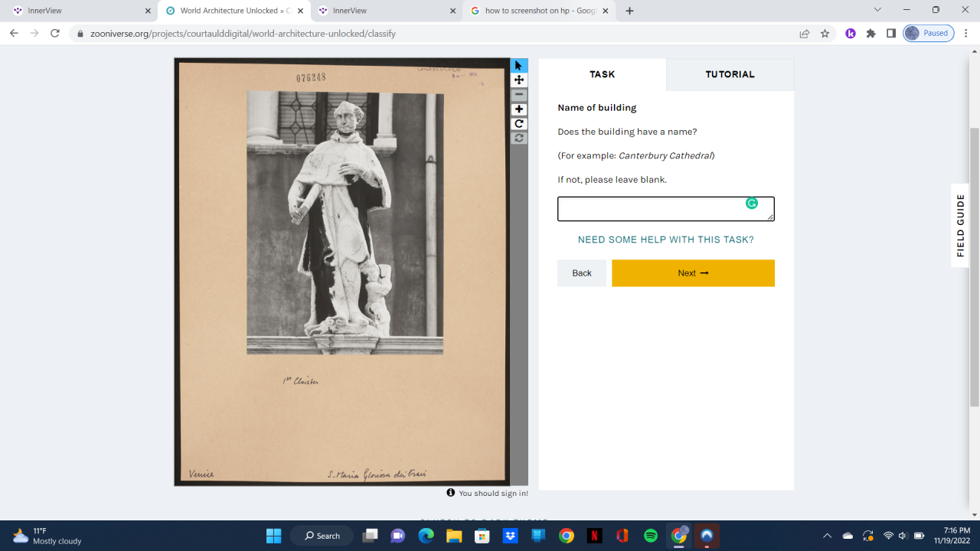
Task: Open File Explorer from taskbar
Action: [x=454, y=536]
